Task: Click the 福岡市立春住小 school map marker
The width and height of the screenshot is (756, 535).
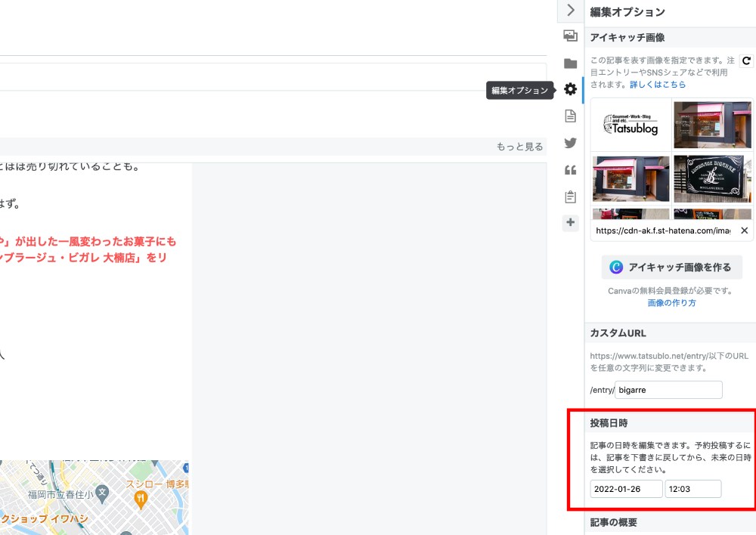Action: 102,493
